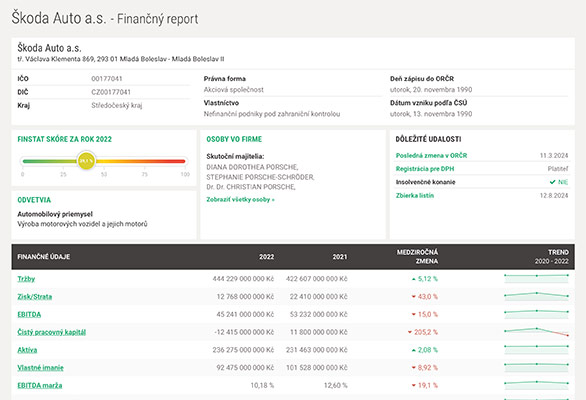This screenshot has height=400, width=586.
Task: Open the Aktíva link
Action: coord(27,350)
